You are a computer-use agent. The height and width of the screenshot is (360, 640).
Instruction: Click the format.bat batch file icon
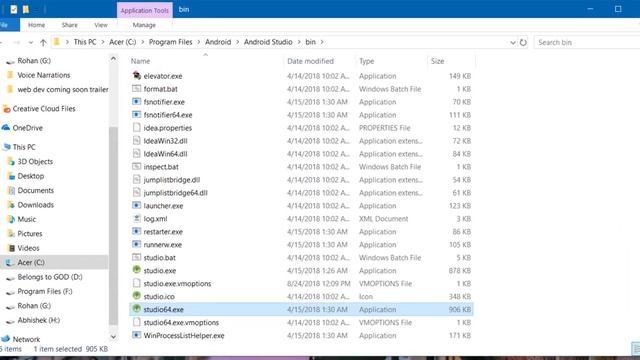click(137, 89)
